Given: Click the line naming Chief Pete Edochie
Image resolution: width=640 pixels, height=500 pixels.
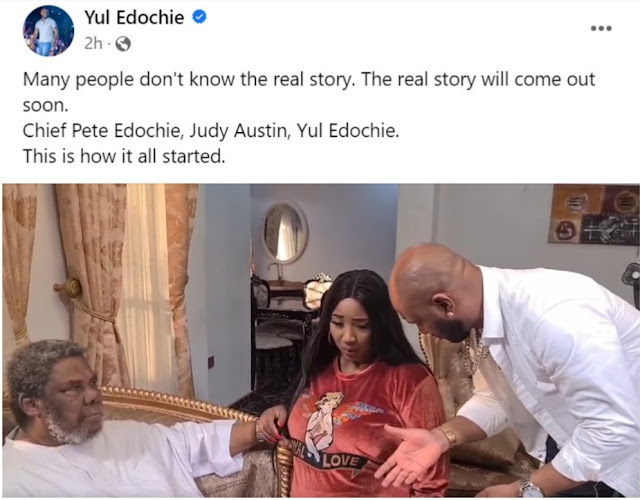Looking at the screenshot, I should point(211,131).
